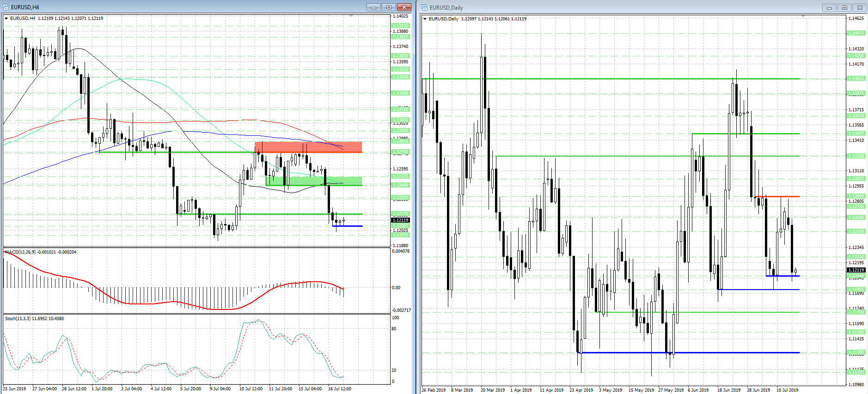Click the chart icon in EURUSD,H4 title bar

click(x=6, y=7)
